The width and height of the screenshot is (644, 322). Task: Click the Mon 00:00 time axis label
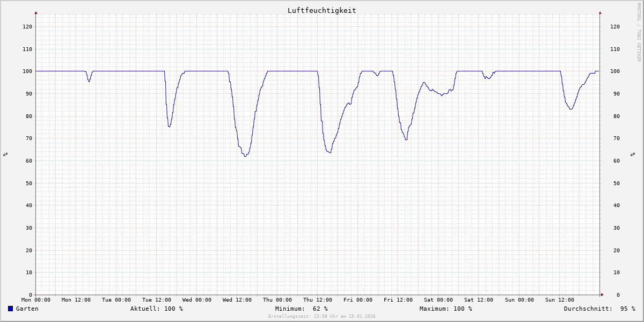(36, 300)
